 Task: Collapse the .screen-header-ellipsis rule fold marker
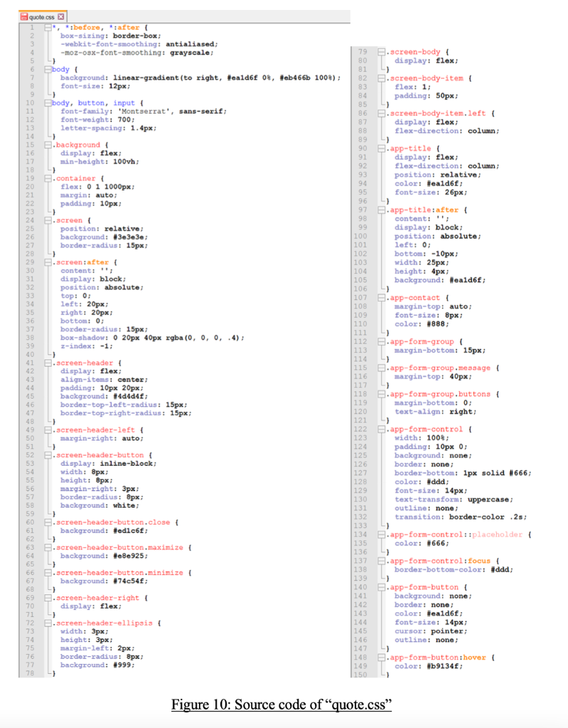(48, 623)
